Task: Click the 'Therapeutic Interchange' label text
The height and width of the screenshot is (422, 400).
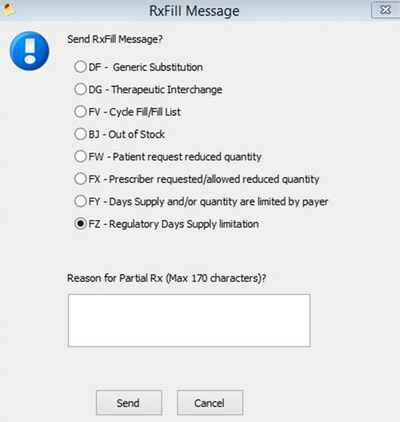Action: (167, 89)
